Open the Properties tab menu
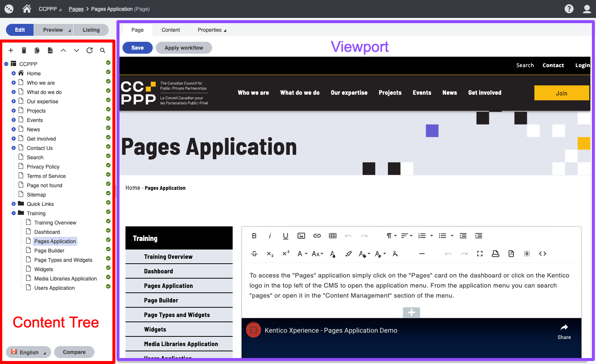 click(x=212, y=30)
